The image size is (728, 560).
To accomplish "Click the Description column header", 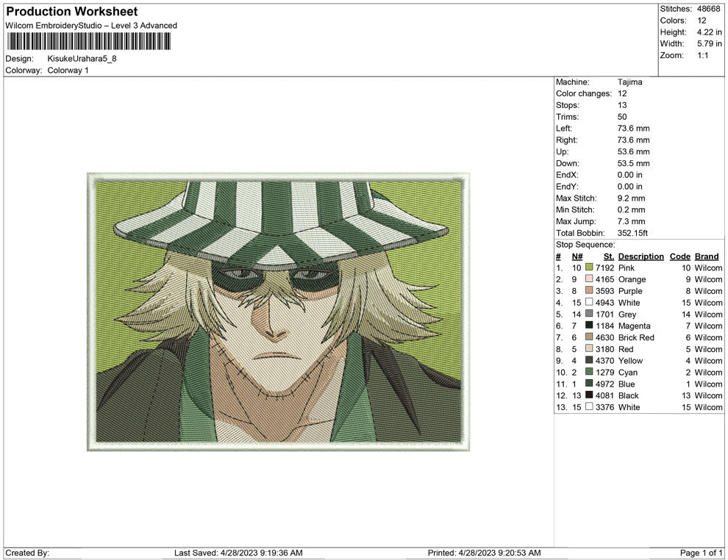I will [640, 256].
